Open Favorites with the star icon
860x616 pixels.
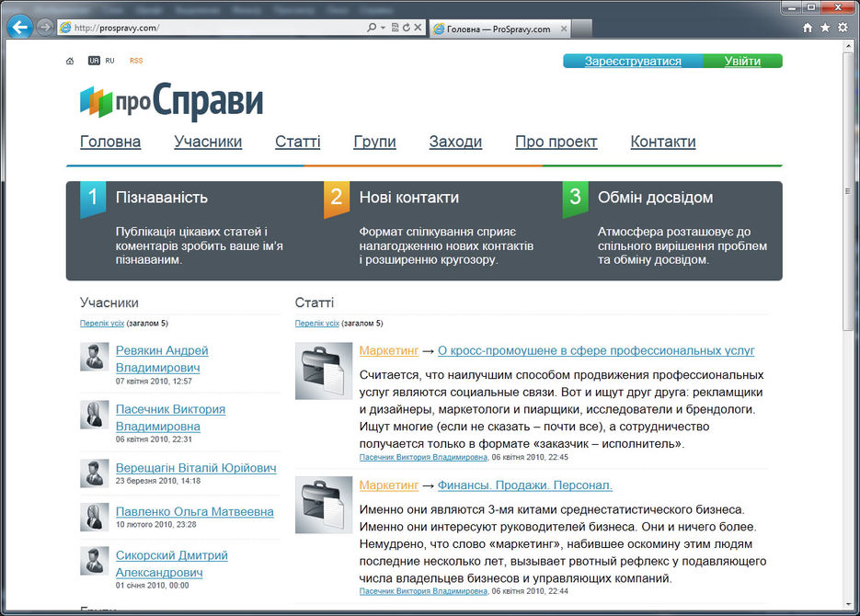click(x=825, y=28)
